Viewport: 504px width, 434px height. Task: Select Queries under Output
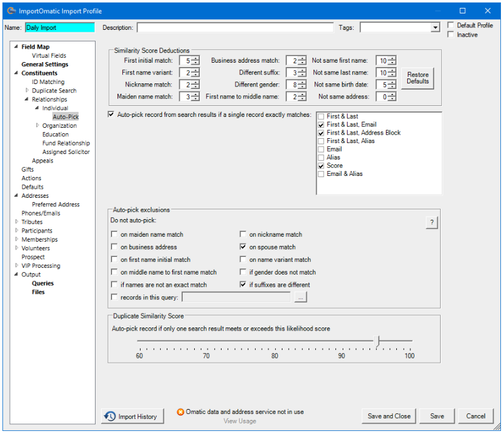(x=43, y=283)
